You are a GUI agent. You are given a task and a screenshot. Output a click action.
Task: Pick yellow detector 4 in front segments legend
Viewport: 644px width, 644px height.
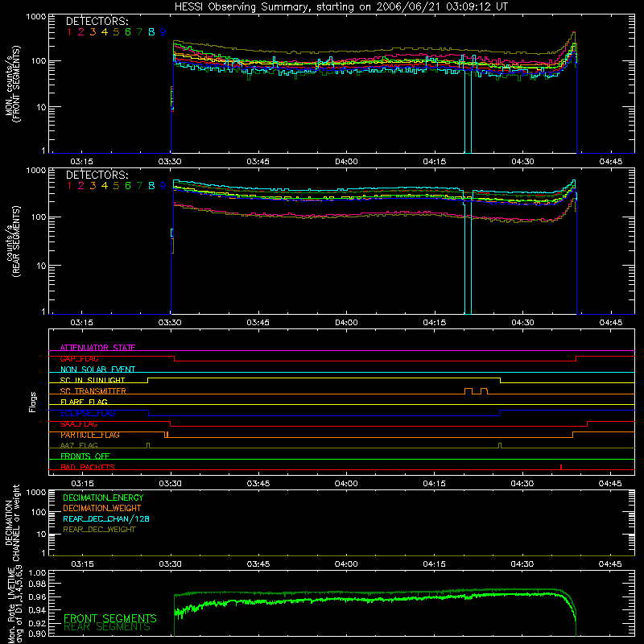[x=105, y=32]
